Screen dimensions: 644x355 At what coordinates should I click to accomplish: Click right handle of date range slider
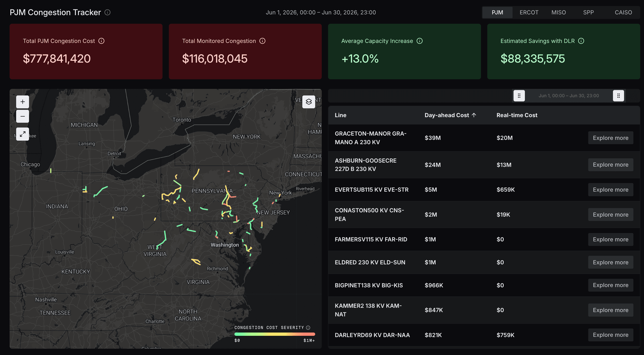coord(619,96)
